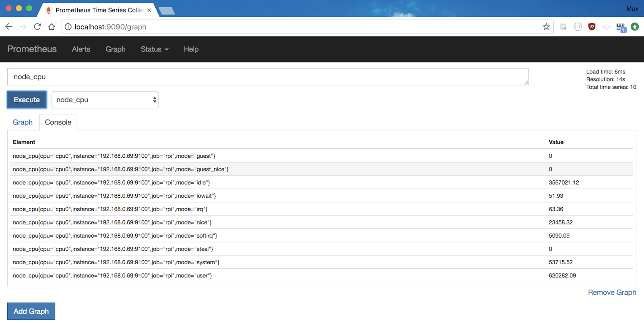The width and height of the screenshot is (644, 323).
Task: Click the value 620282.09
Action: pyautogui.click(x=562, y=275)
